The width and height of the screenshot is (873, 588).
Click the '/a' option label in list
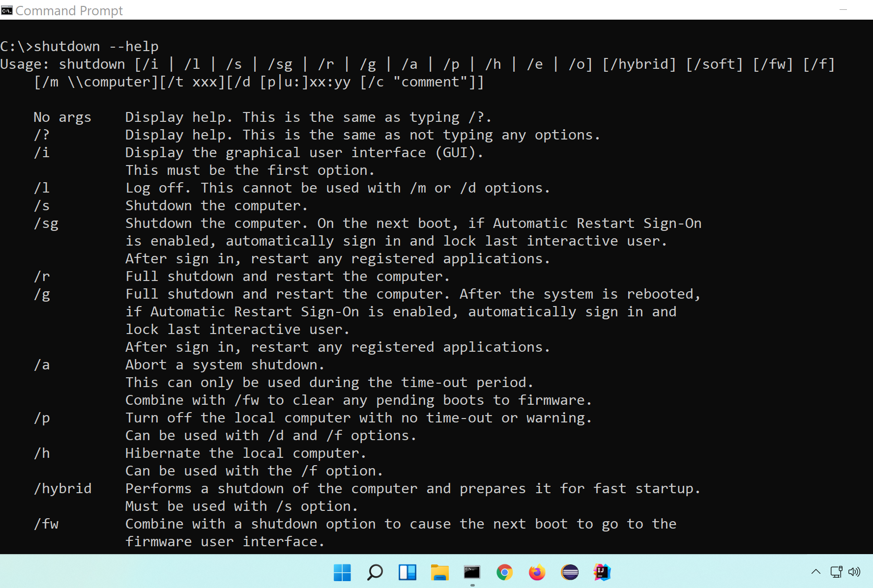click(x=42, y=364)
